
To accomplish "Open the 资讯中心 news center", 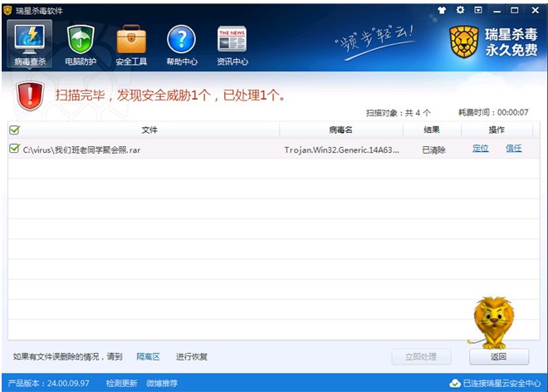I will click(232, 44).
